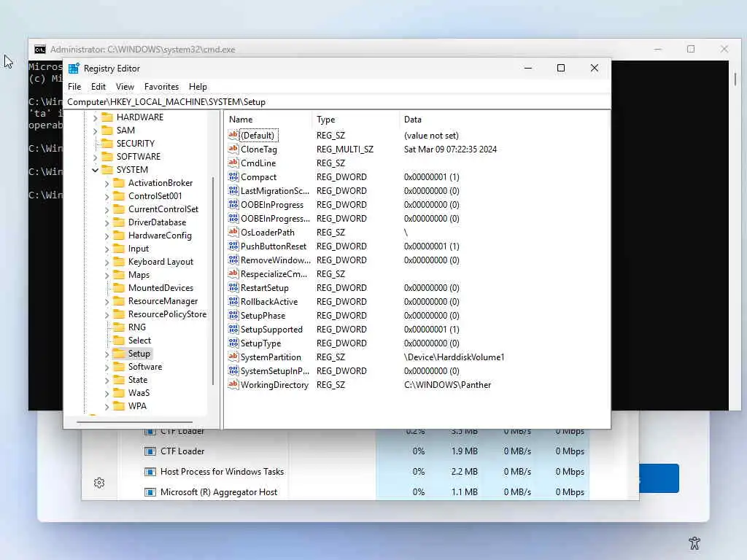Select the RespecializeCm... value name
747x560 pixels.
pyautogui.click(x=274, y=274)
